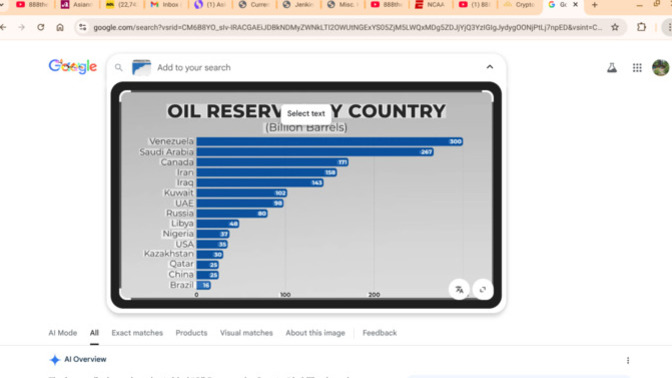Minimize the browser window
The height and width of the screenshot is (378, 672).
click(x=639, y=5)
